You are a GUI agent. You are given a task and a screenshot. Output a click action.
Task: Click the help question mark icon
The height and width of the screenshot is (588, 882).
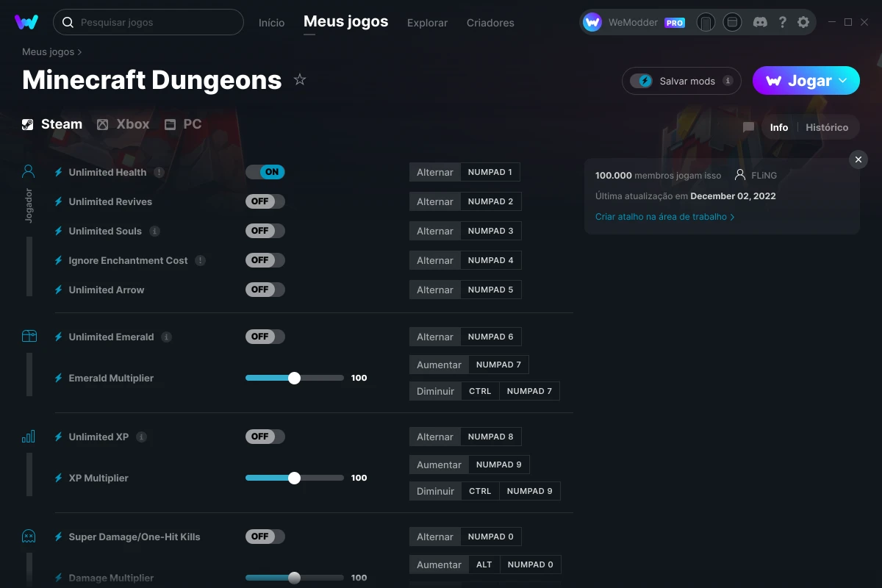[782, 22]
